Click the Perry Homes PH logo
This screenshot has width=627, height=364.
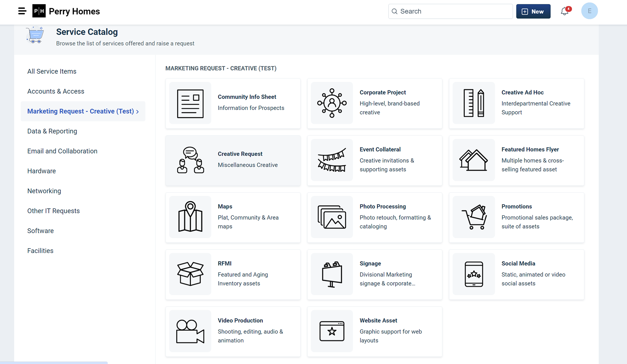click(x=39, y=11)
